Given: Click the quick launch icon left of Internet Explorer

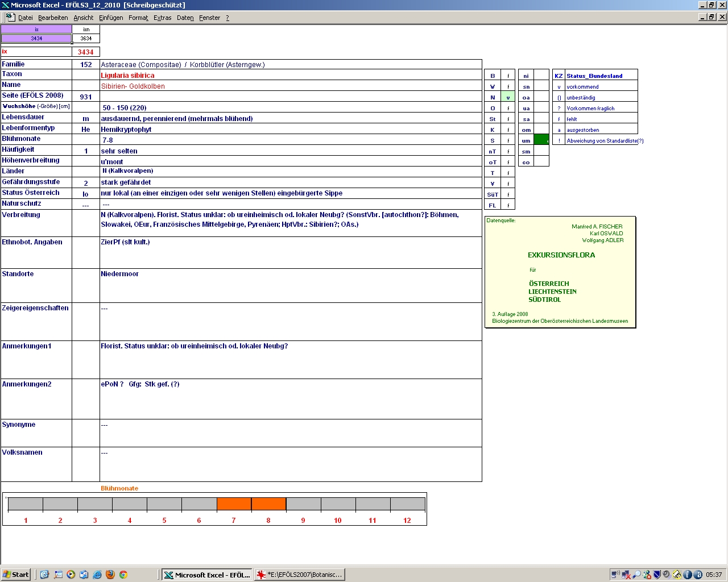Looking at the screenshot, I should click(x=84, y=575).
